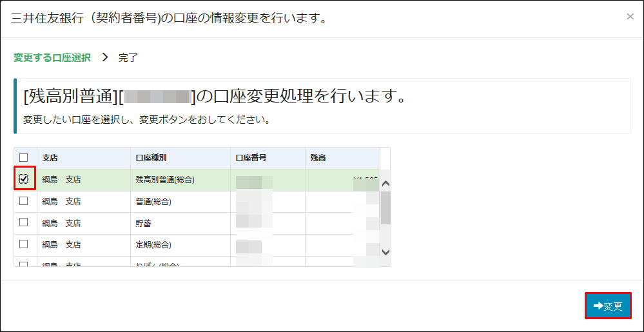This screenshot has height=332, width=644.
Task: Click the 残高別普通(総合) cell
Action: (x=181, y=180)
